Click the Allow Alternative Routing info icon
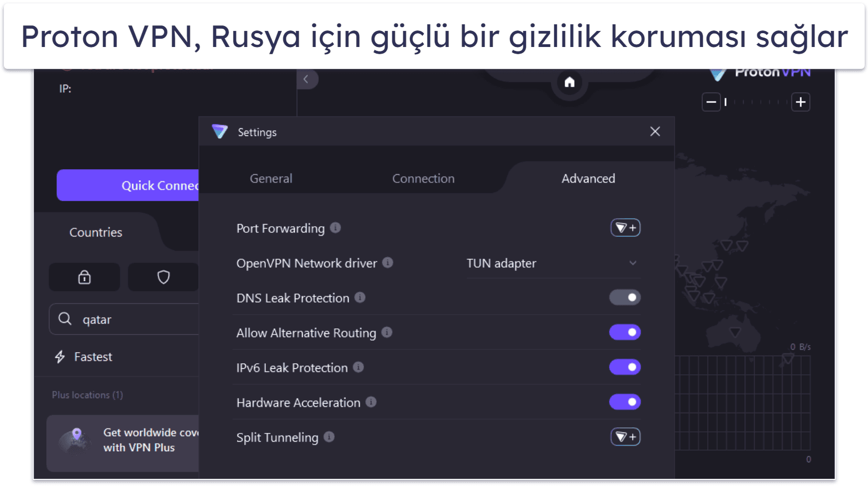Viewport: 868px width, 486px height. [x=387, y=332]
